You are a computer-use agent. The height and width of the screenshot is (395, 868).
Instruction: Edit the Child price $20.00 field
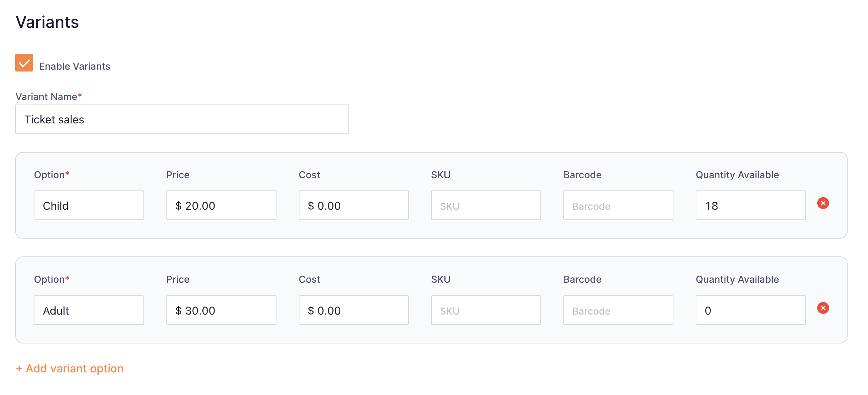(x=221, y=205)
